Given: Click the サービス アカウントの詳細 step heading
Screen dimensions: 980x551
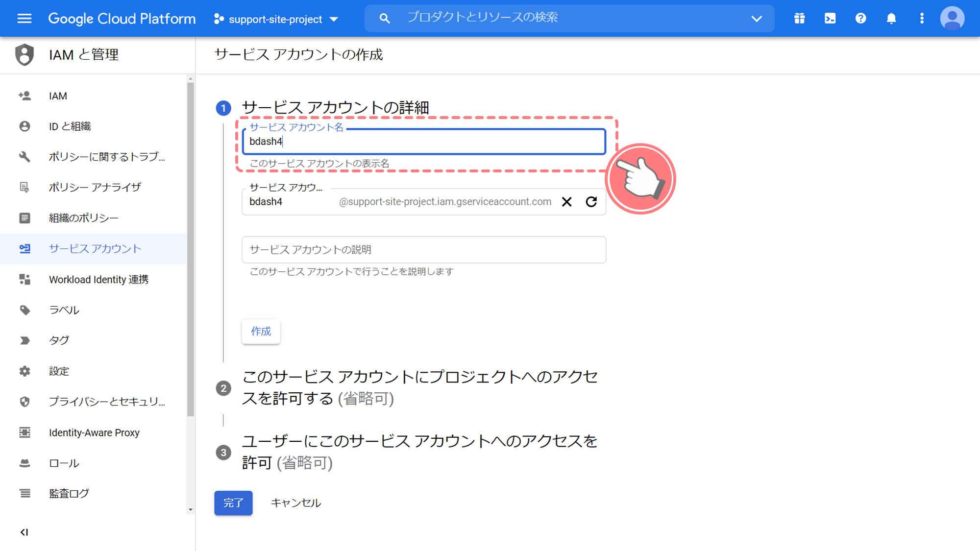Looking at the screenshot, I should click(336, 108).
